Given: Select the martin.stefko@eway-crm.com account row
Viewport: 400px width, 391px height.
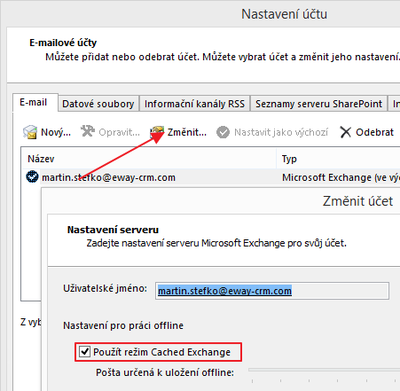Looking at the screenshot, I should [x=211, y=177].
